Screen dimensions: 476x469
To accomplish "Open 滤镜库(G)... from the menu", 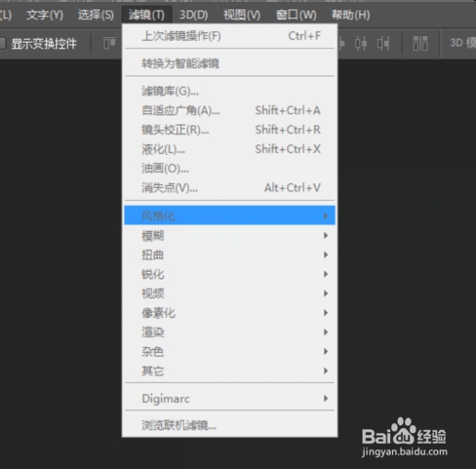I will point(229,91).
